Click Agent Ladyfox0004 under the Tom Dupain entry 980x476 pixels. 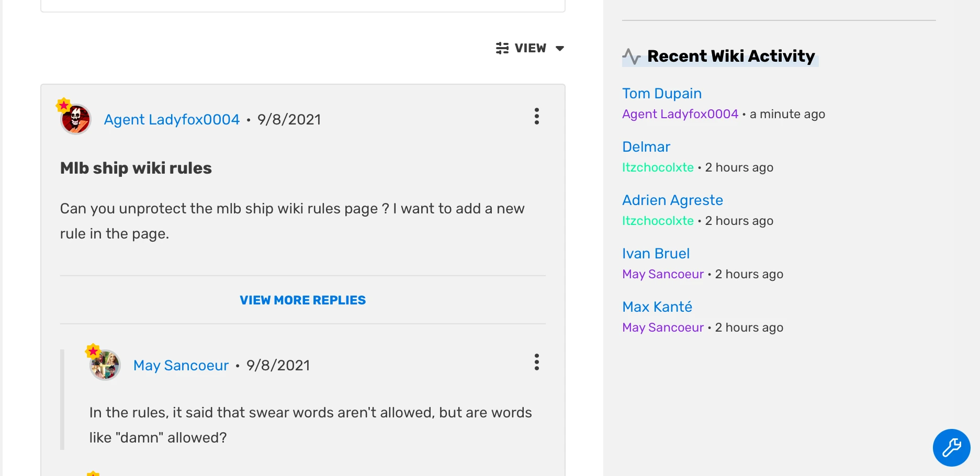click(x=680, y=114)
